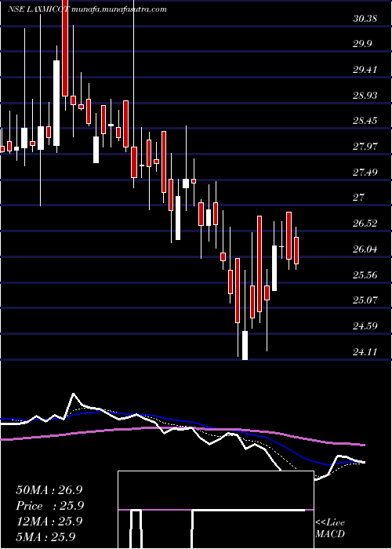This screenshot has height=549, width=392.
Task: Click the 29.41 price axis label
Action: tap(365, 69)
